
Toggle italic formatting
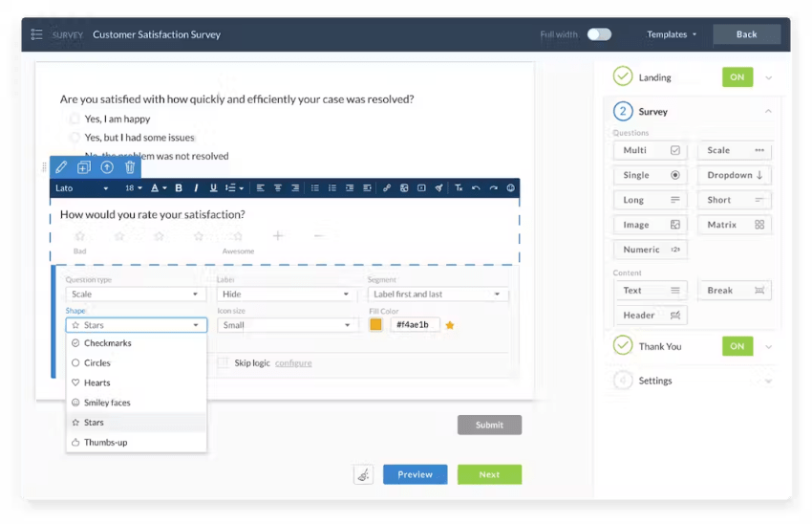pyautogui.click(x=196, y=188)
